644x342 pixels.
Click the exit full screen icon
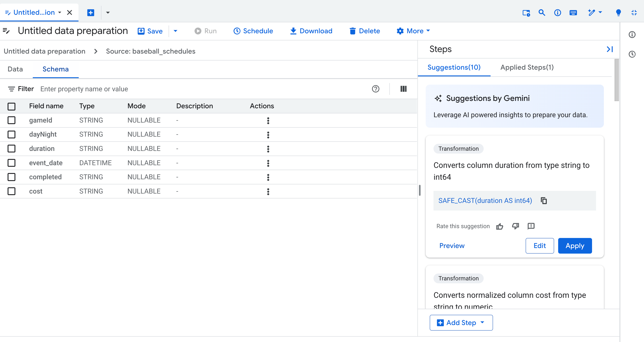click(634, 13)
